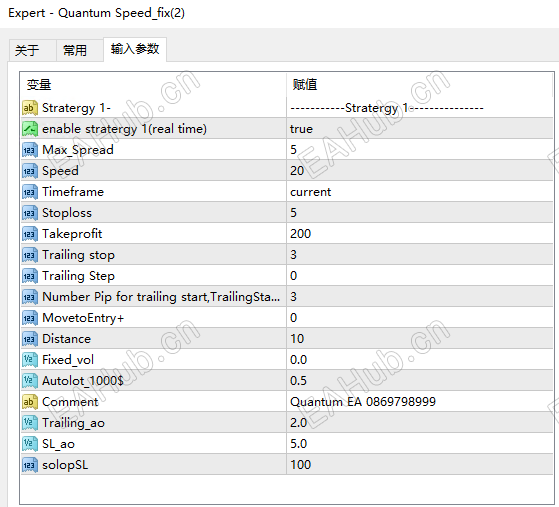Click the integer icon beside Speed
This screenshot has height=507, width=559.
[x=30, y=171]
